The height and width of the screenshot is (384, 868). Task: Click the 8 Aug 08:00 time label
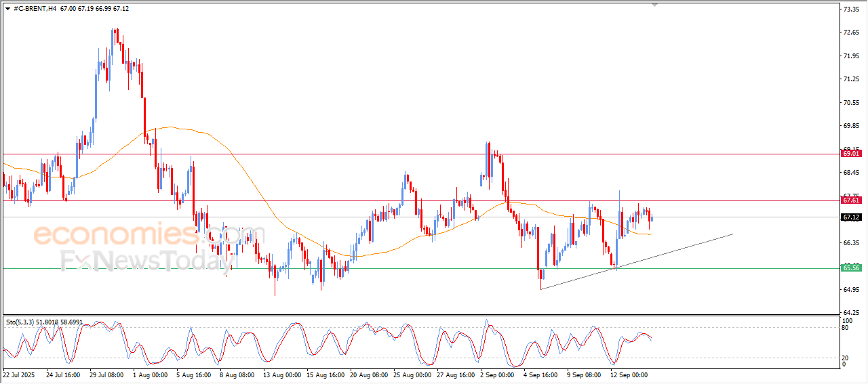point(237,374)
